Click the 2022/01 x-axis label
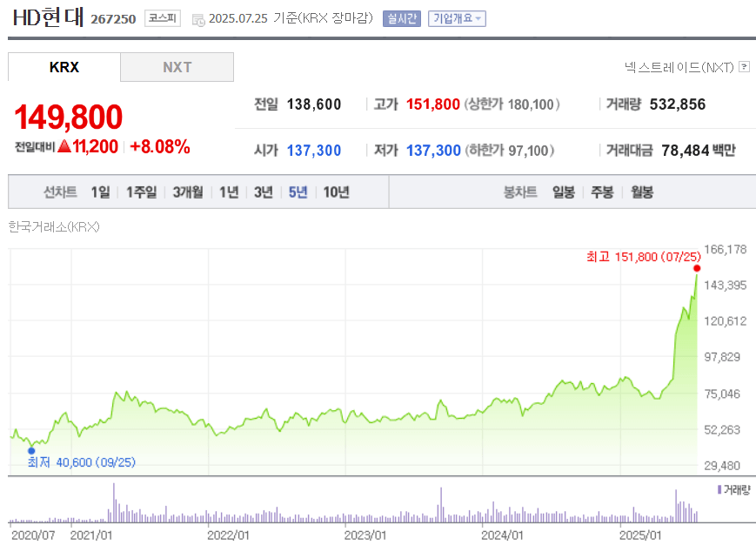 [228, 535]
